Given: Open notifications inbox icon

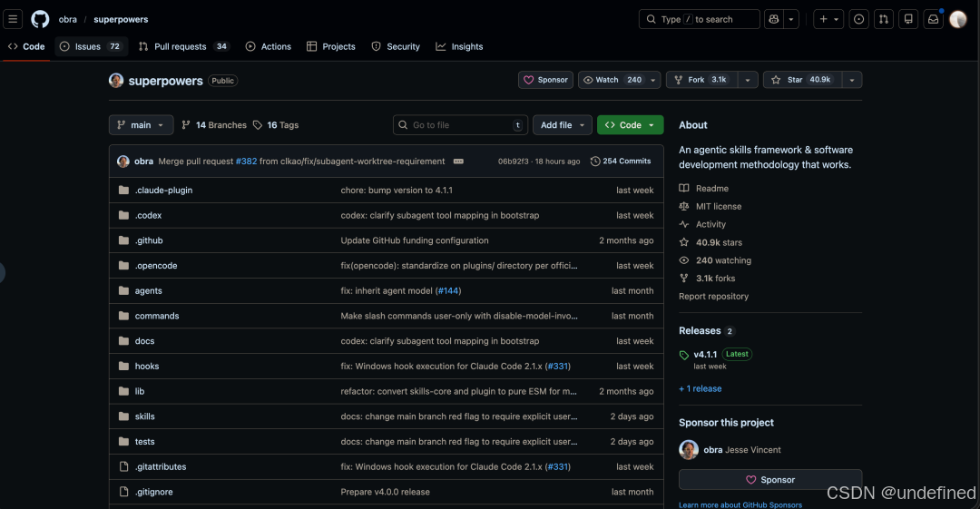Looking at the screenshot, I should pos(933,19).
